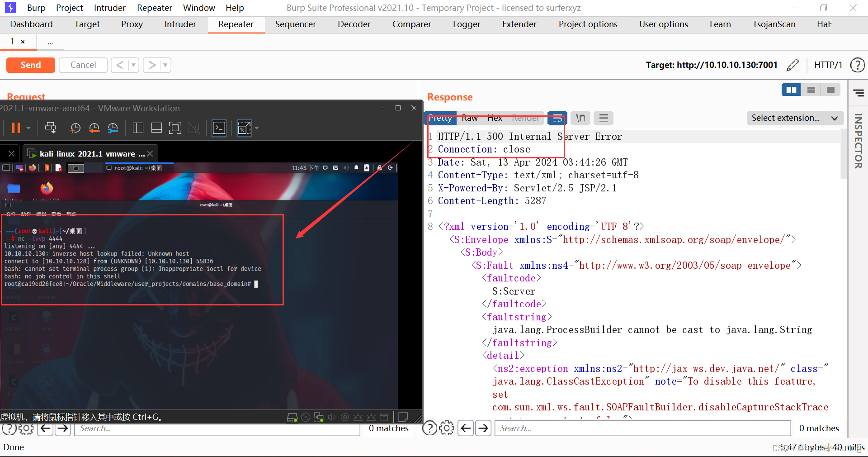Switch to the Dashboard tab
The image size is (868, 457).
click(x=31, y=24)
